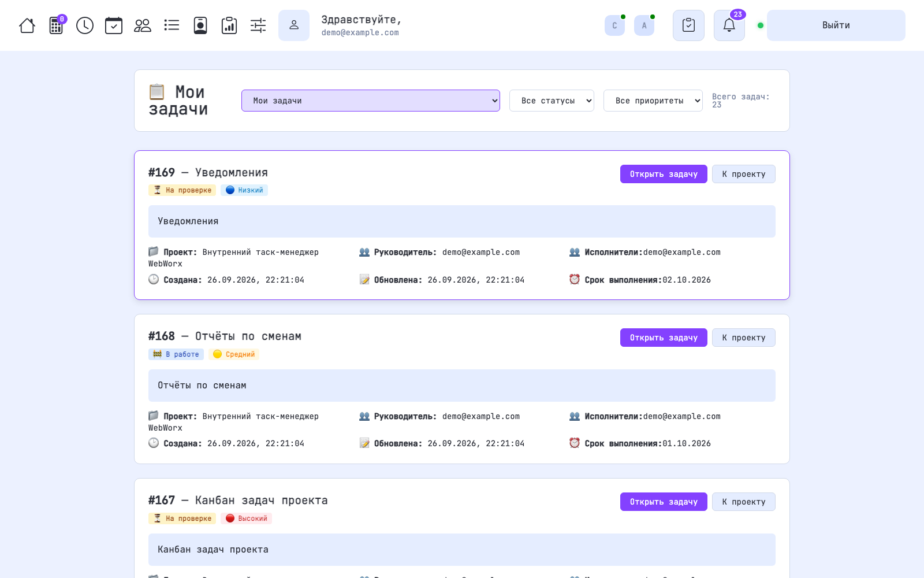This screenshot has width=924, height=578.
Task: Click "К проекту" for task #168
Action: point(744,338)
